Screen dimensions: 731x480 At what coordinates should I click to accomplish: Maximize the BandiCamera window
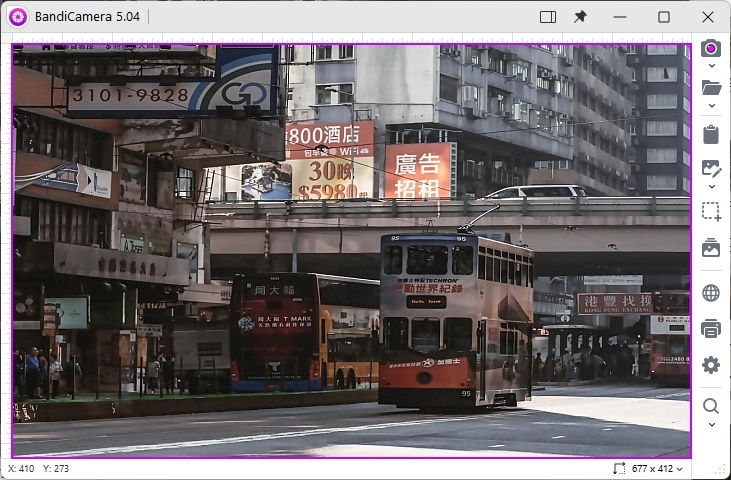pos(664,17)
